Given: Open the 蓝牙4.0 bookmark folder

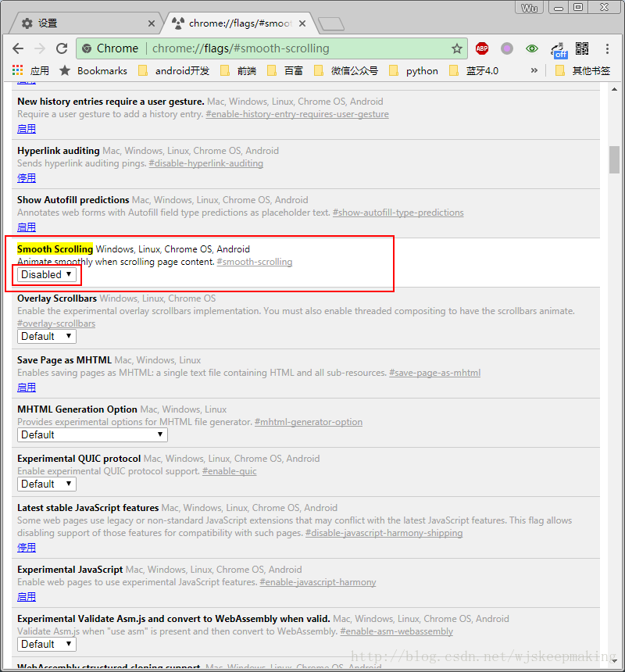Looking at the screenshot, I should [x=473, y=70].
